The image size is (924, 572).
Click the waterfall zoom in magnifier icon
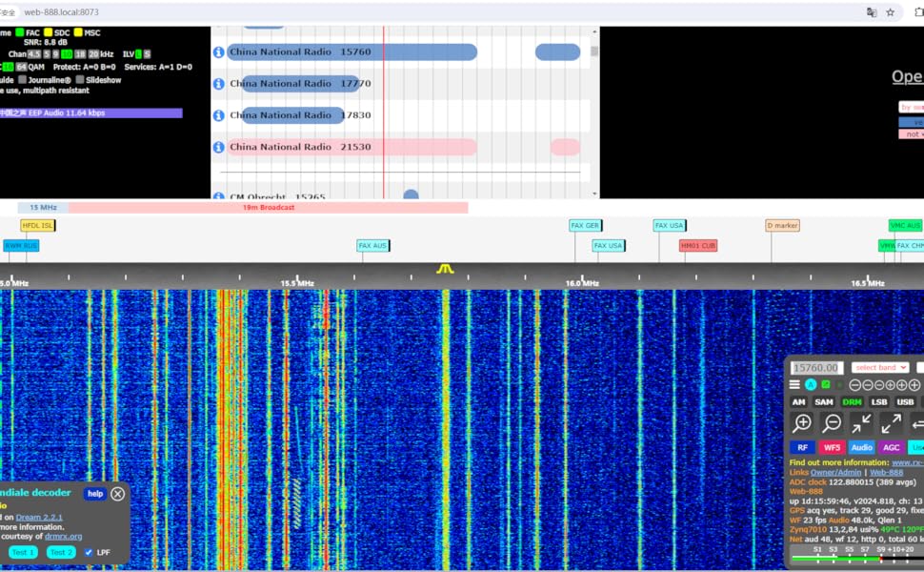[x=802, y=423]
